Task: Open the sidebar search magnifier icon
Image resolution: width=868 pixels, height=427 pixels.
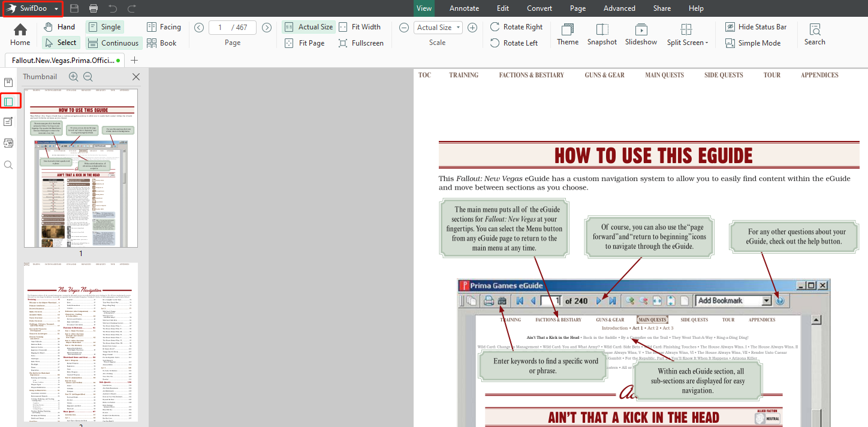Action: click(x=8, y=164)
